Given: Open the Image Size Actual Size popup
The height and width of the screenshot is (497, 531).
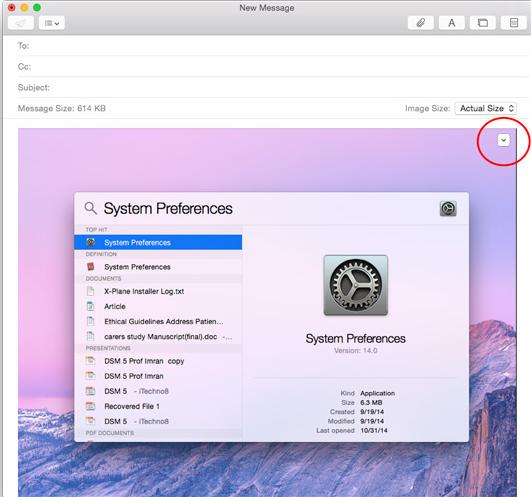Looking at the screenshot, I should coord(486,108).
